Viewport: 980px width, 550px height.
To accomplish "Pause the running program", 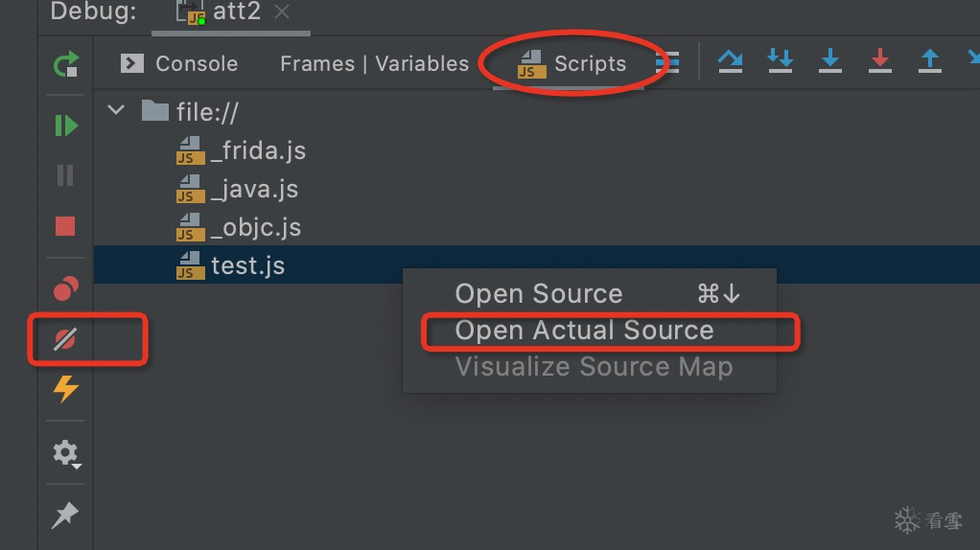I will (65, 175).
